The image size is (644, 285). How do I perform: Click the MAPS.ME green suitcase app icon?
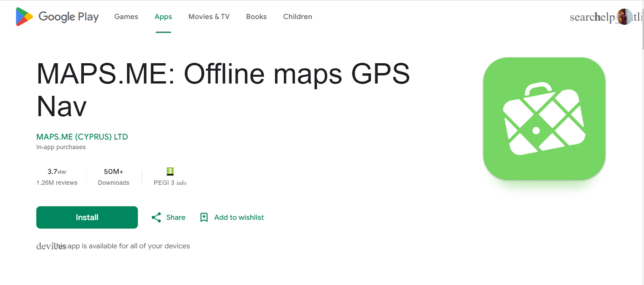click(x=544, y=119)
